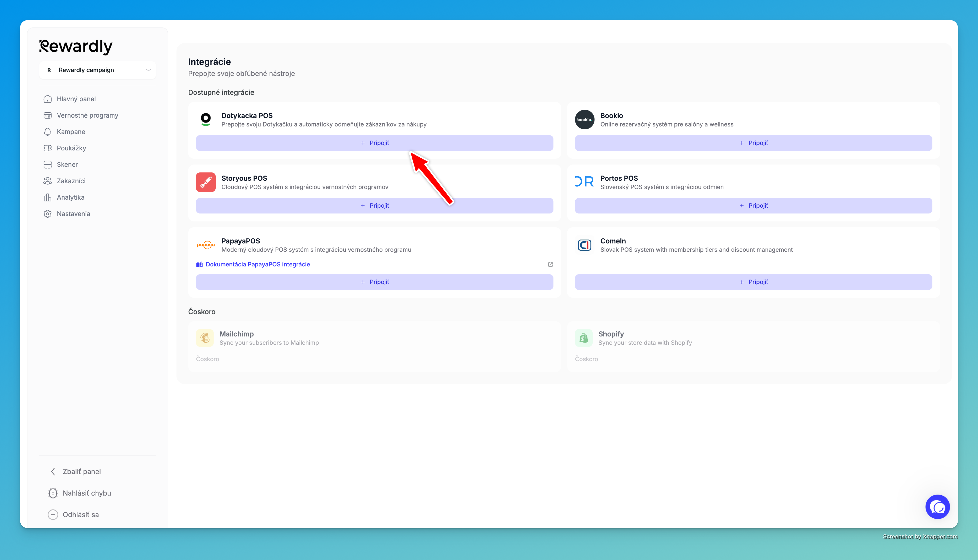Click Čoskoro label under Mailchimp
Screen dimensions: 978x560
pos(207,359)
